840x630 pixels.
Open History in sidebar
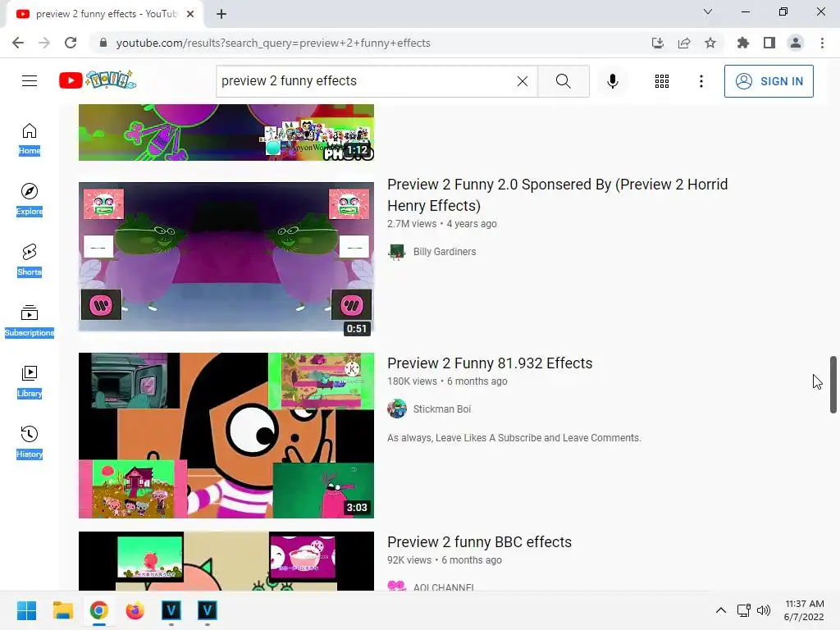click(30, 442)
